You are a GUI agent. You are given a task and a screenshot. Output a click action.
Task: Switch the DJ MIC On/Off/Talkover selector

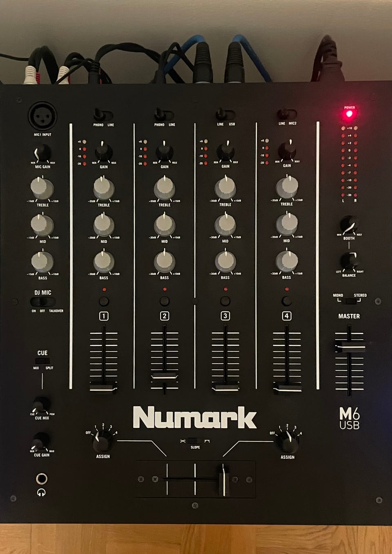[42, 302]
